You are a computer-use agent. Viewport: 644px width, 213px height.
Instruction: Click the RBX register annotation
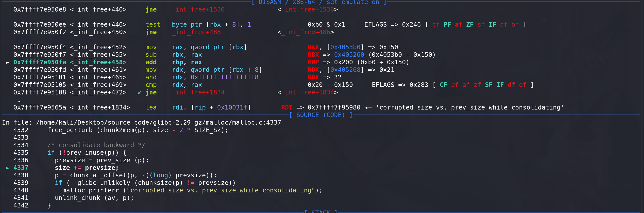[313, 55]
